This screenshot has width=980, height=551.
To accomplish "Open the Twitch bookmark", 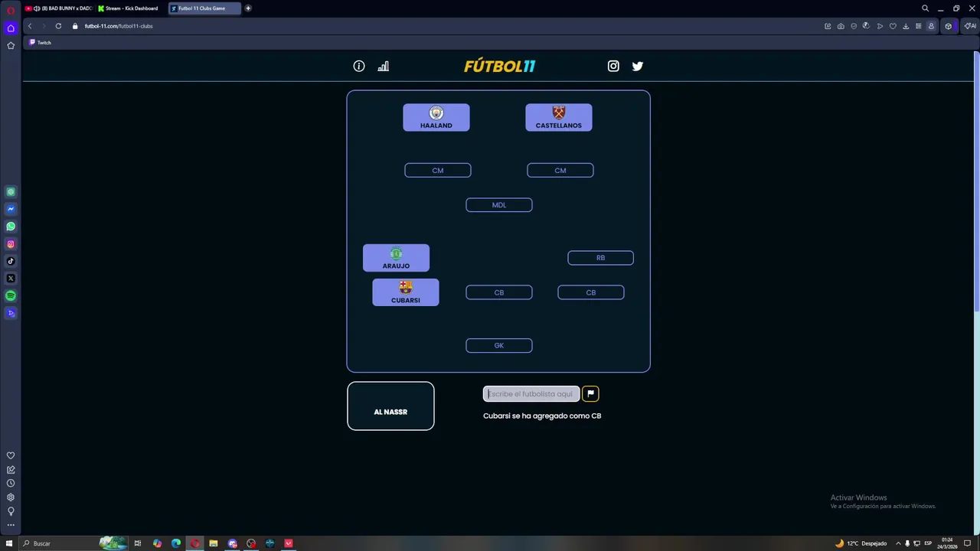I will (40, 43).
